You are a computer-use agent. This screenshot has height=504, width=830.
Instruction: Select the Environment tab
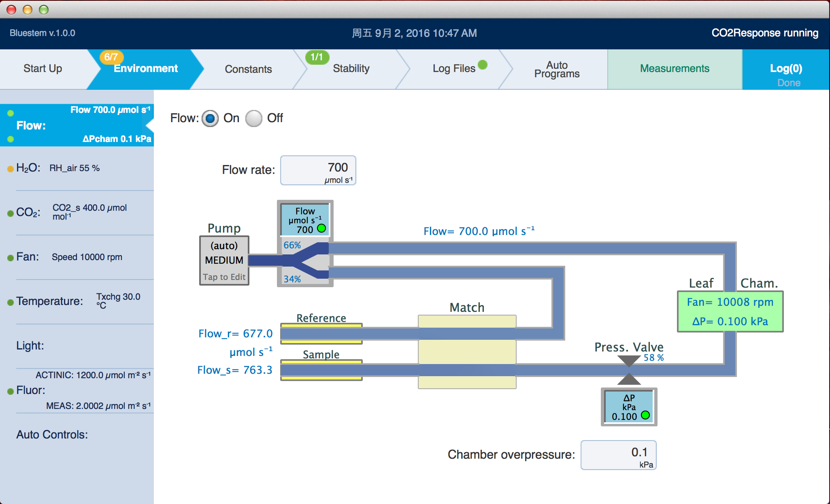146,68
